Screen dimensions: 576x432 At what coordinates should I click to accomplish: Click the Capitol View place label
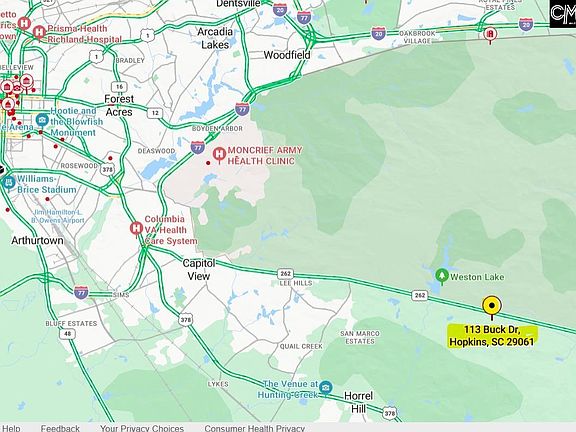[x=199, y=270]
